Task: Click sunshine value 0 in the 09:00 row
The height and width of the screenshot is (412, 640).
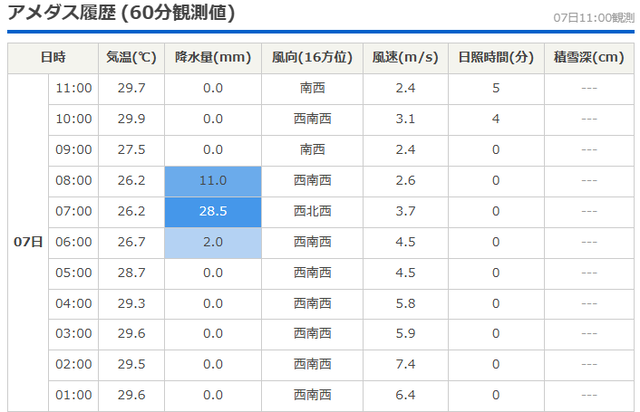Action: [496, 149]
